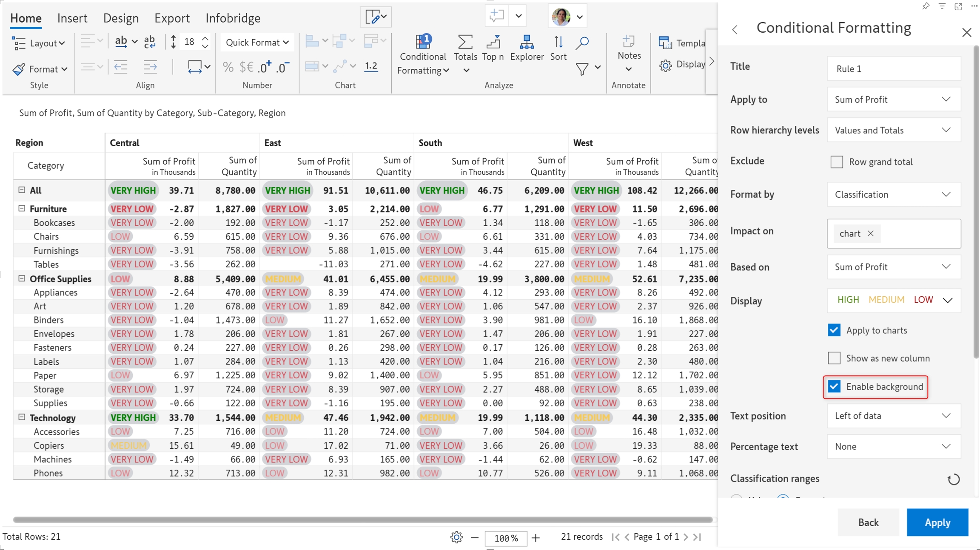Click the settings gear in status bar

point(456,537)
